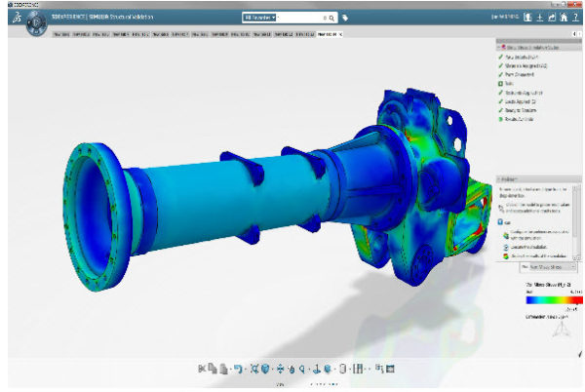Image resolution: width=585 pixels, height=392 pixels.
Task: Click the tag icon beside search box
Action: [x=345, y=18]
